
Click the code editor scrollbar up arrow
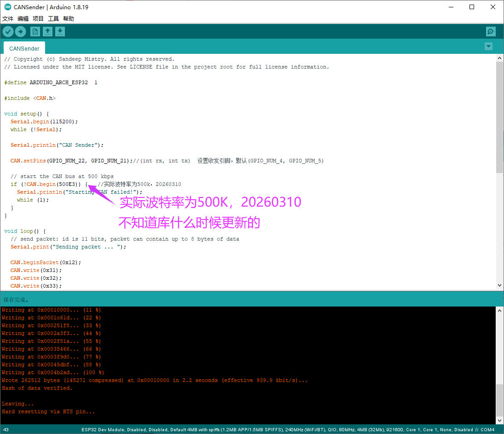pos(499,58)
